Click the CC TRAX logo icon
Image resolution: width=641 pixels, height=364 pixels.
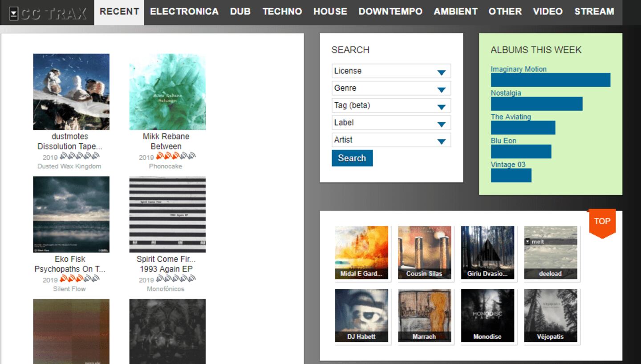14,14
